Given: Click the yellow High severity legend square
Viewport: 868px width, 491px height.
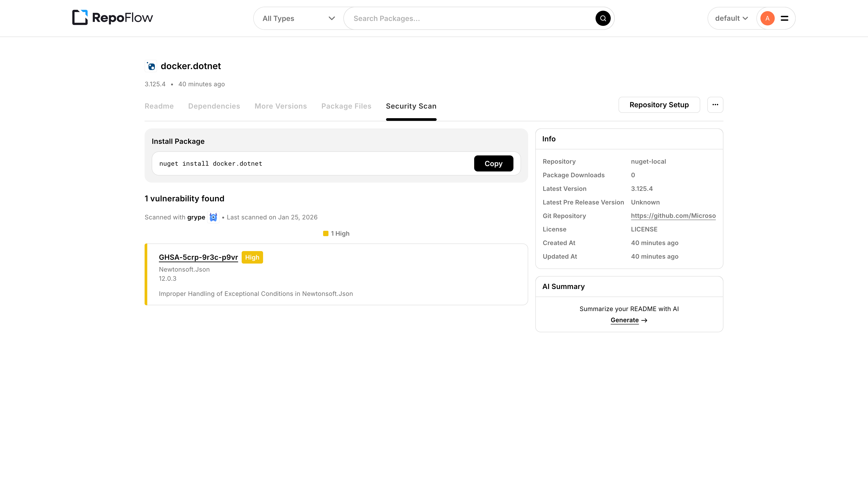Looking at the screenshot, I should 326,233.
